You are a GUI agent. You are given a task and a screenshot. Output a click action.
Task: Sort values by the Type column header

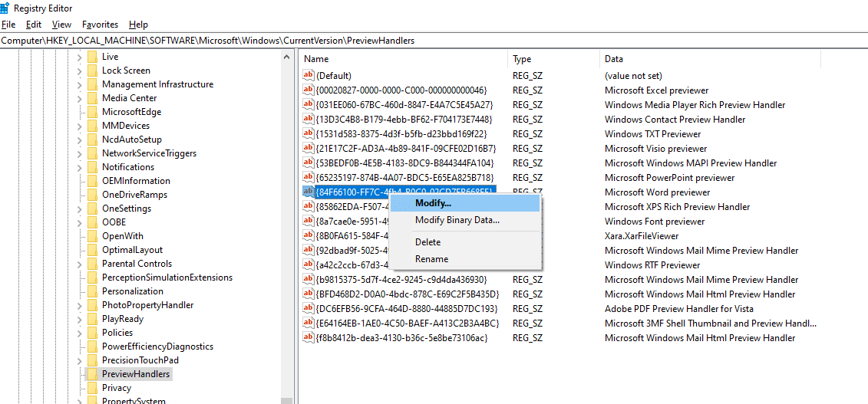553,58
